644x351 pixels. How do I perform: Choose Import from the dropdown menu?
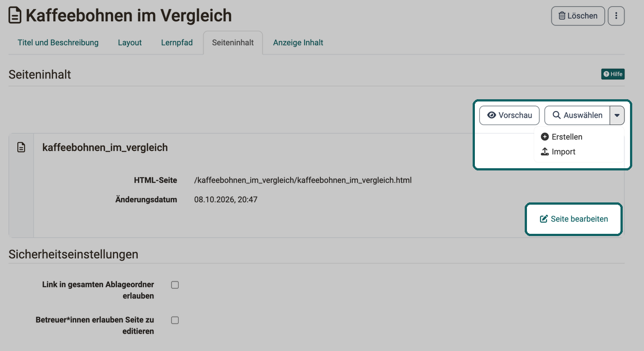(558, 151)
